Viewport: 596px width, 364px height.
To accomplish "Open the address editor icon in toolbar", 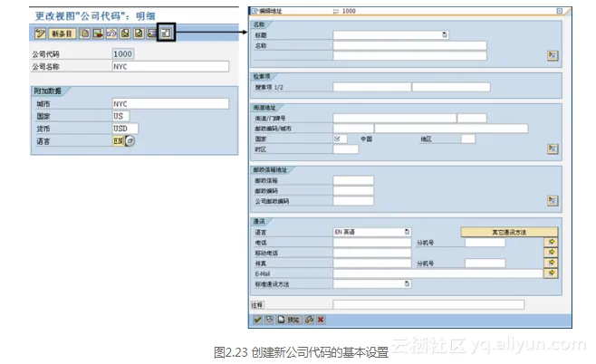I will tap(166, 34).
